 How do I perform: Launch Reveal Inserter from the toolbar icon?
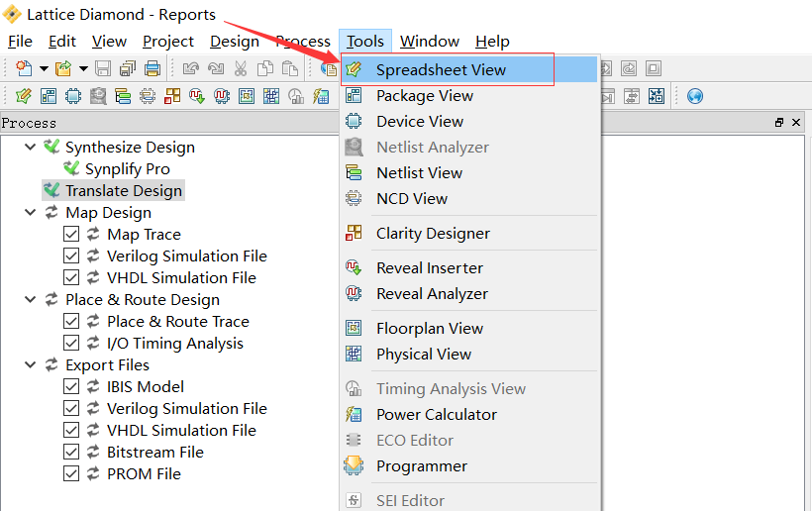pyautogui.click(x=197, y=96)
